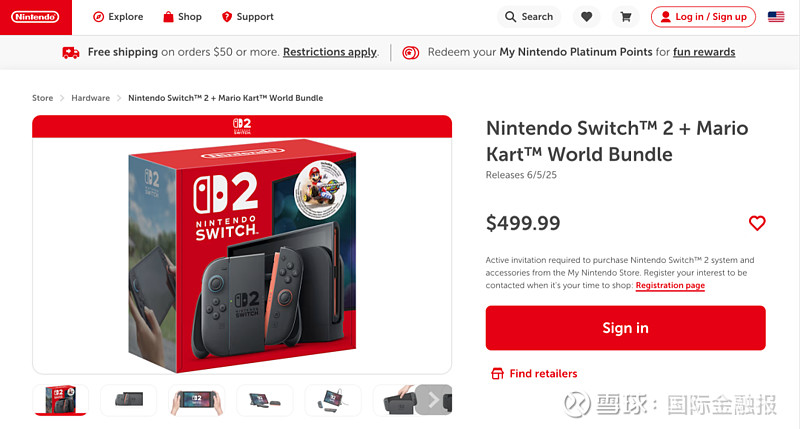This screenshot has height=429, width=800.
Task: Open the Shop menu
Action: pos(182,17)
